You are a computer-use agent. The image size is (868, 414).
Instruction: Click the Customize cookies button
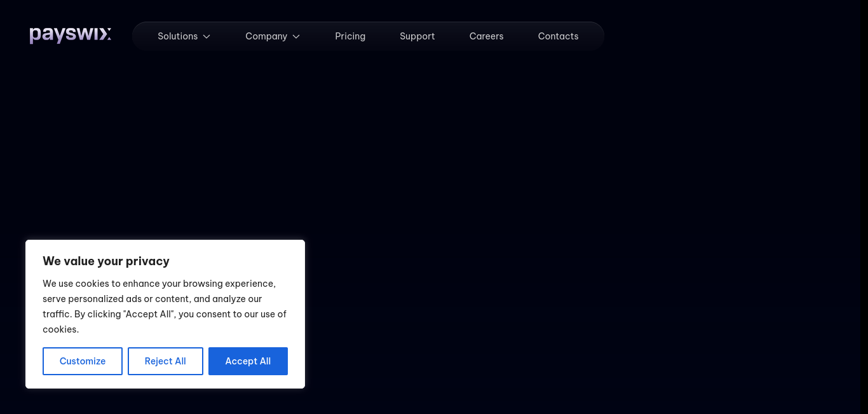pyautogui.click(x=83, y=361)
